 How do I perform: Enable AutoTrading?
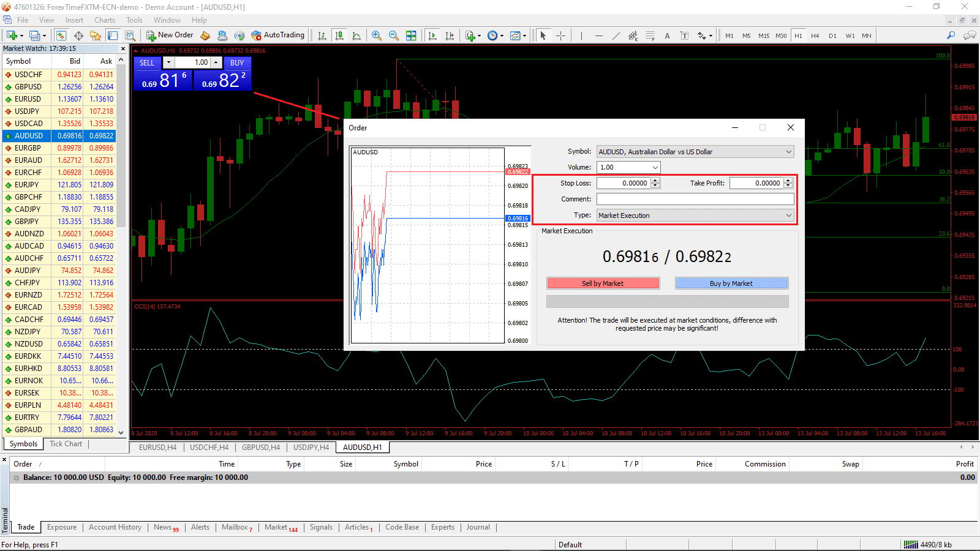click(279, 35)
